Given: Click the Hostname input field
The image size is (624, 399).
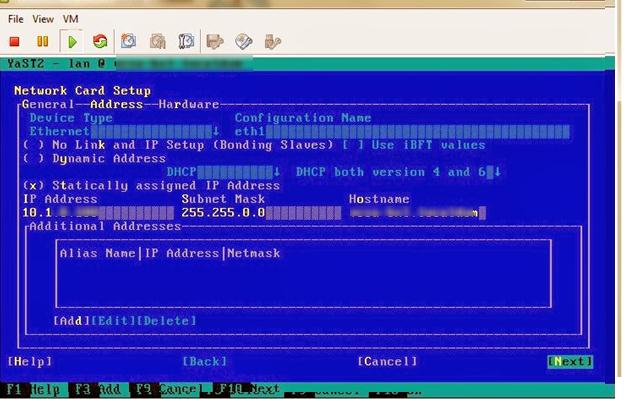Looking at the screenshot, I should [417, 213].
